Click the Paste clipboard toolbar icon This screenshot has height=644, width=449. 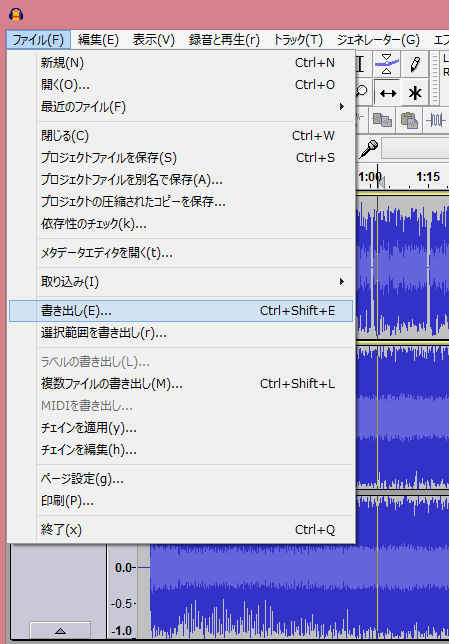click(x=409, y=120)
